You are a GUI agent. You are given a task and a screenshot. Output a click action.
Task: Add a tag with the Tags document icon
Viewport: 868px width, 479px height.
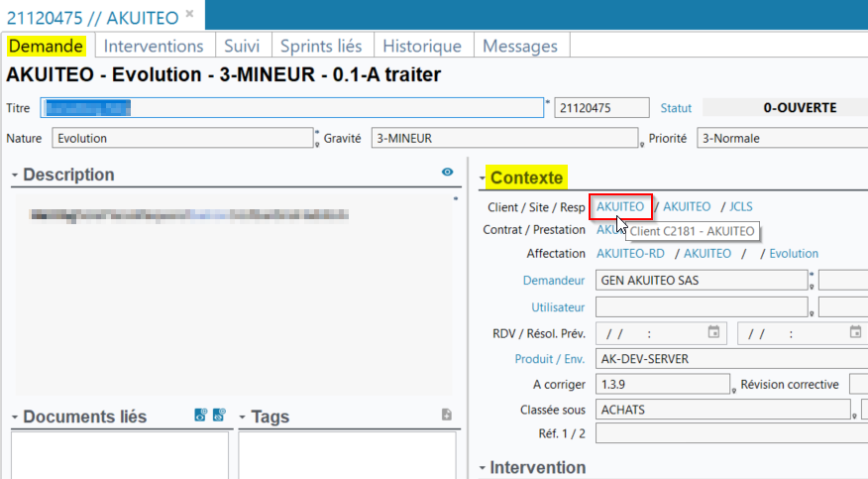(447, 415)
